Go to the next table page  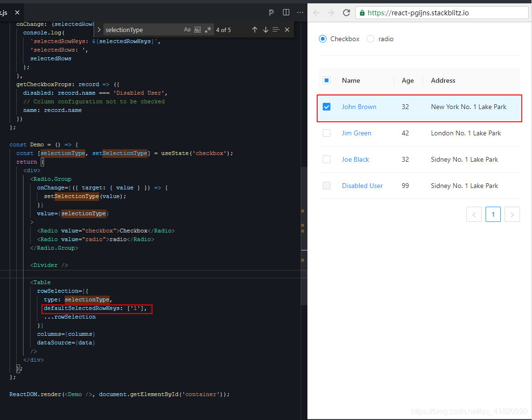pos(512,214)
